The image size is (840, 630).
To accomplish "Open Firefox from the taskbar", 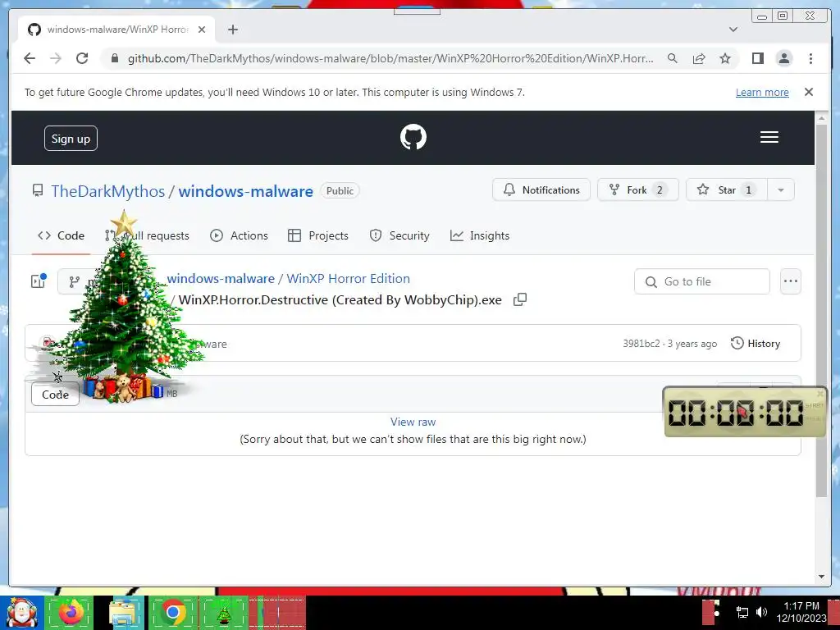I will click(x=71, y=613).
